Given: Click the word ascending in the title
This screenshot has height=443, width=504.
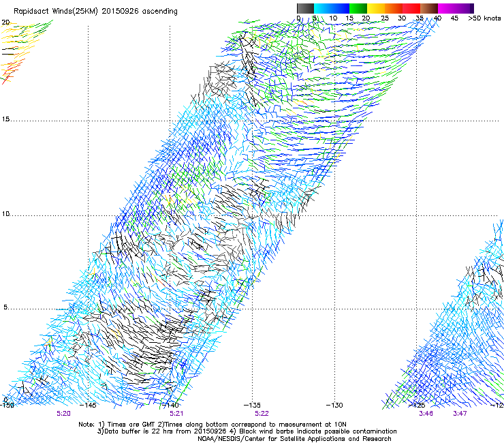Looking at the screenshot, I should pyautogui.click(x=160, y=12).
